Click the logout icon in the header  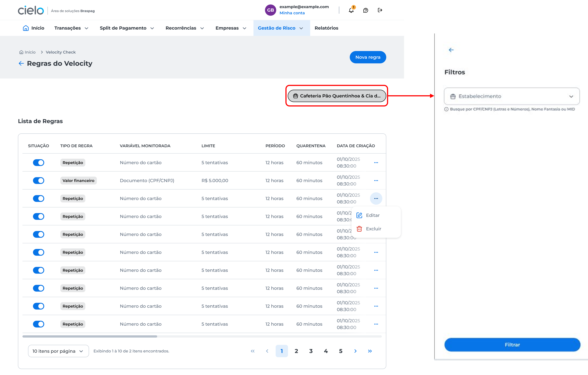tap(380, 10)
